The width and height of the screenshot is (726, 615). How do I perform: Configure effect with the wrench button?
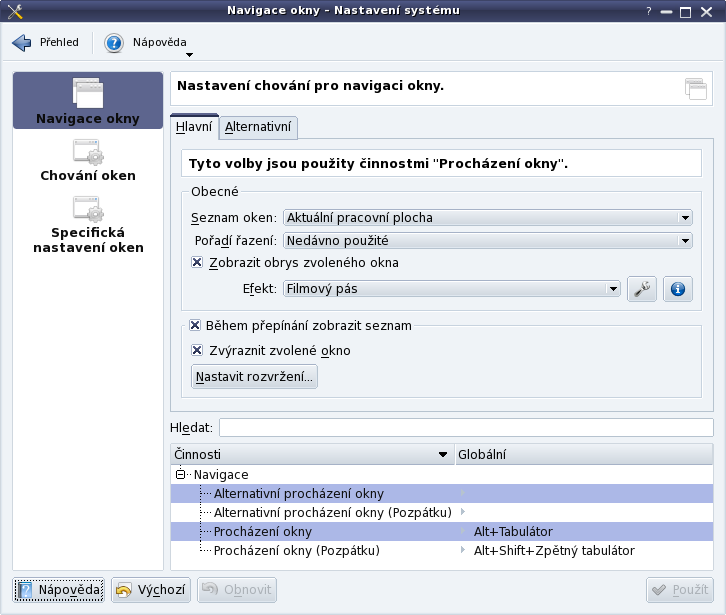click(x=642, y=289)
